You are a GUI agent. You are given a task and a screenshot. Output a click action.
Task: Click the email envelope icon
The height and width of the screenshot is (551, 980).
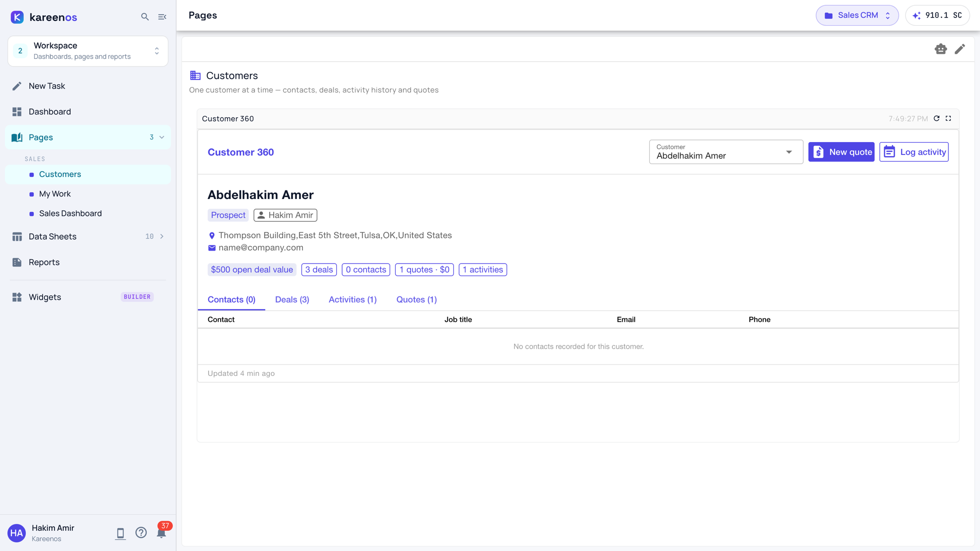[x=212, y=248]
